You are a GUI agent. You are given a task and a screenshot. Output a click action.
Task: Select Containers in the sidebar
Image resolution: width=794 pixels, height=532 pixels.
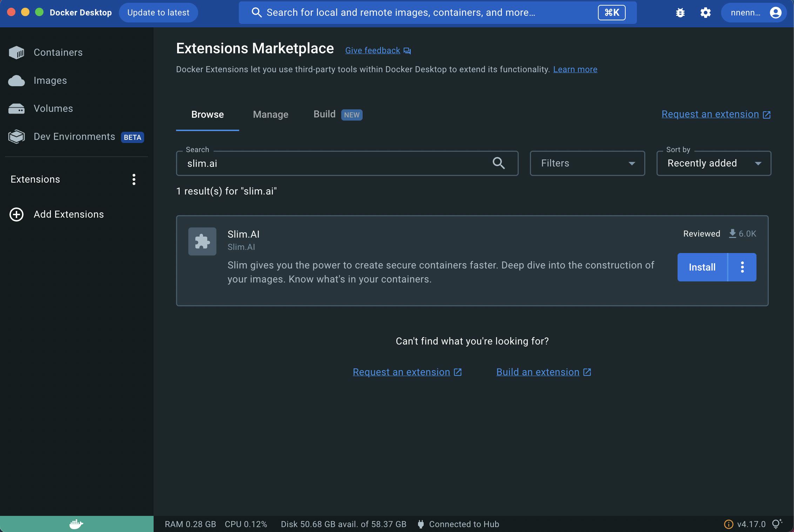(76, 53)
